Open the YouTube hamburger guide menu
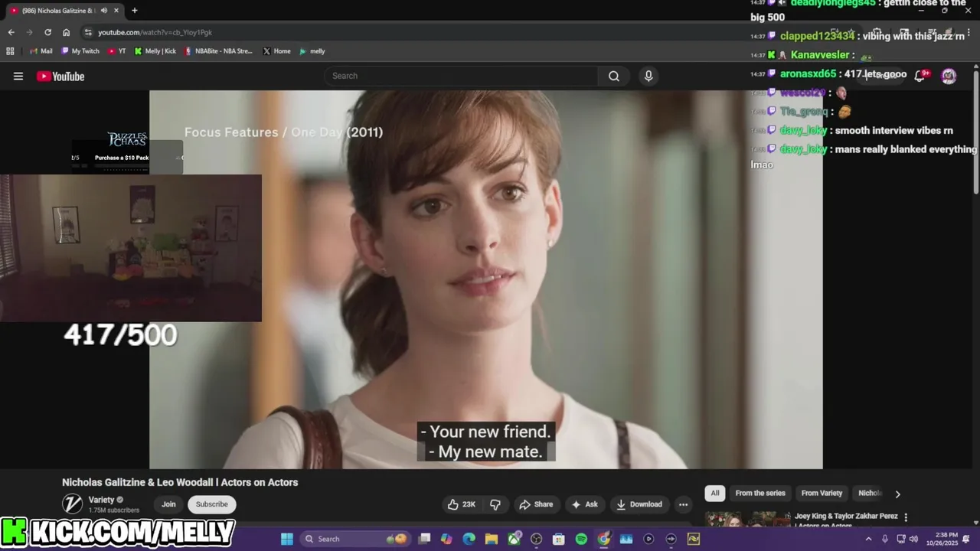 pos(18,76)
